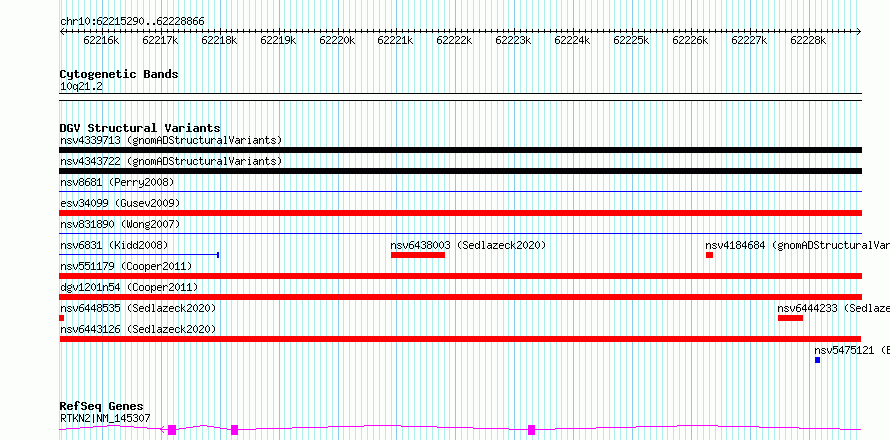Open variant label nsv6444233
This screenshot has width=890, height=440.
coord(833,308)
